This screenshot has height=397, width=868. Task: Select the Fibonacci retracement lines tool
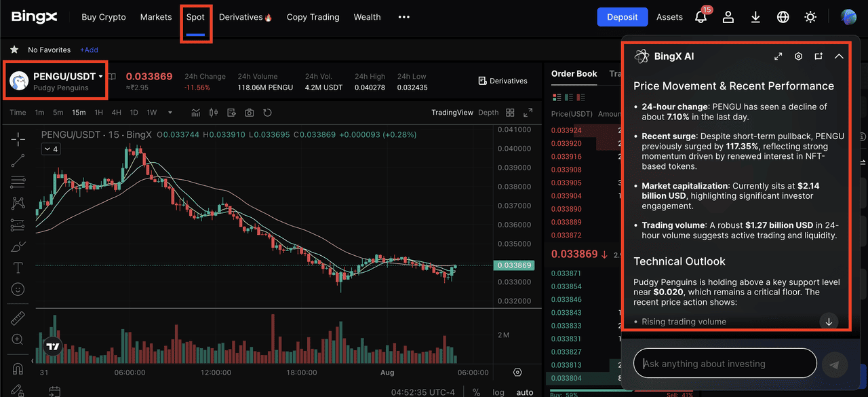[x=18, y=182]
